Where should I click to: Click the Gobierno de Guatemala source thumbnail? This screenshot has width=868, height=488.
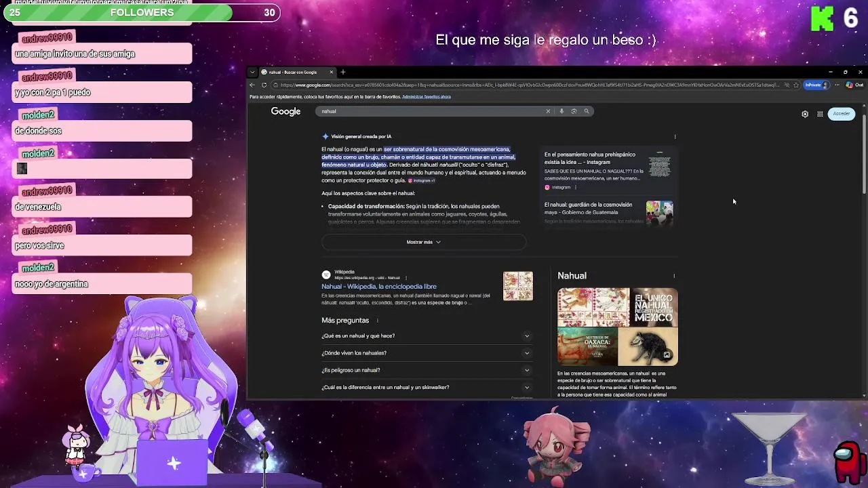tap(659, 213)
